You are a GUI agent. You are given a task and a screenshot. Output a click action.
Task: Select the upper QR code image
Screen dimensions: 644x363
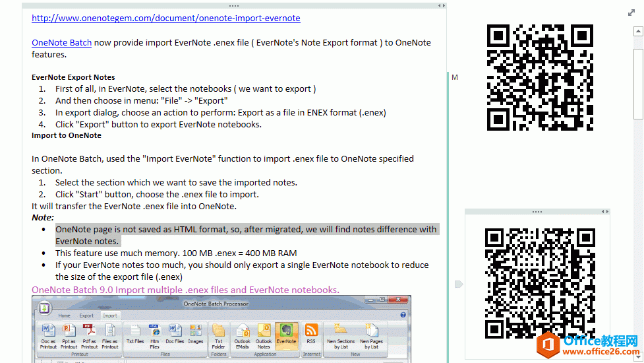(540, 77)
